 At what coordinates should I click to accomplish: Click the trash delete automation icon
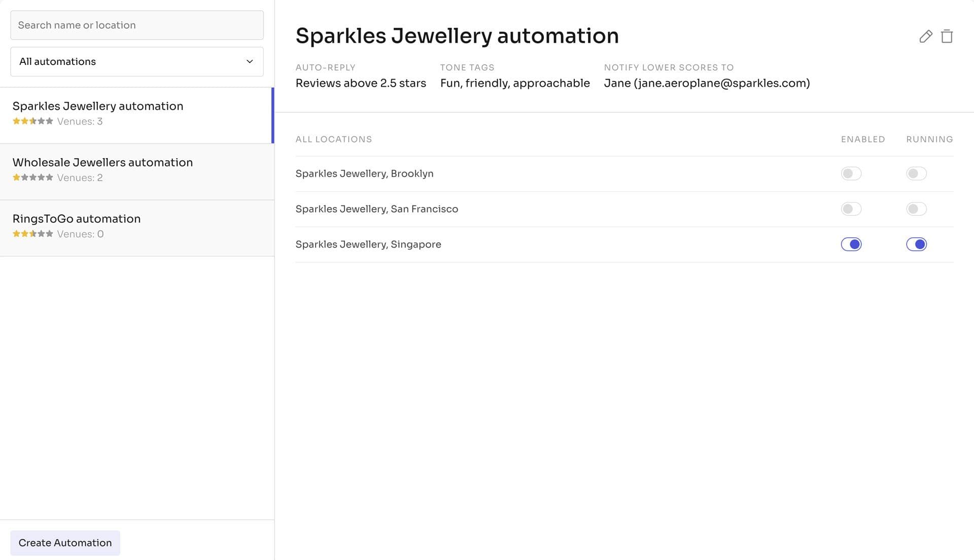pos(947,37)
